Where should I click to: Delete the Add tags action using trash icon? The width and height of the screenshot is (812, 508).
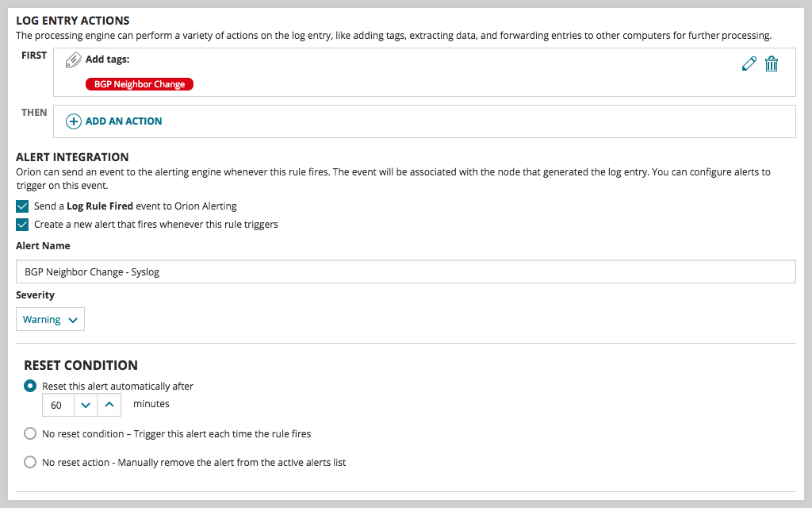coord(772,63)
